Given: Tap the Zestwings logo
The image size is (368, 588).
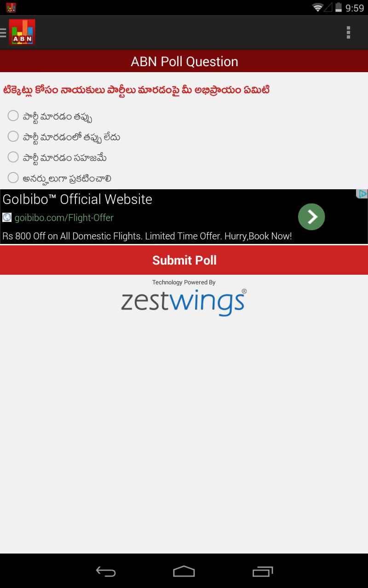Looking at the screenshot, I should pos(184,302).
